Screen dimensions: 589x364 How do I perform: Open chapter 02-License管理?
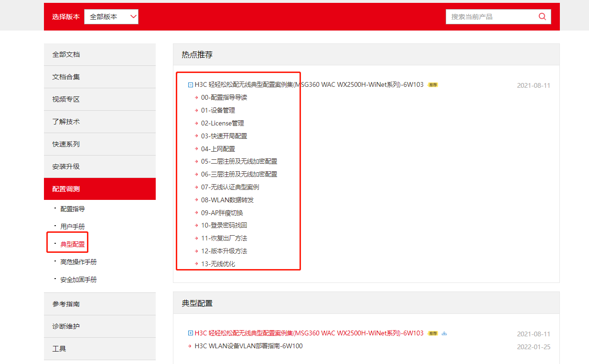[223, 123]
